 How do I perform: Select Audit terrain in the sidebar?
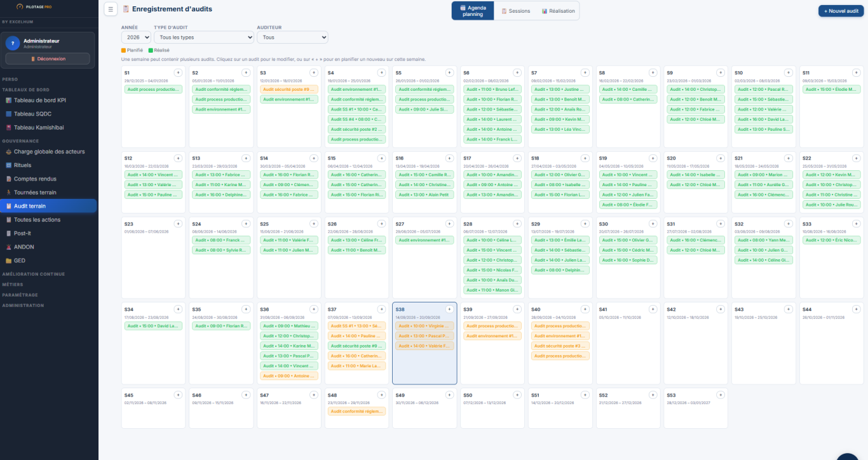coord(49,206)
